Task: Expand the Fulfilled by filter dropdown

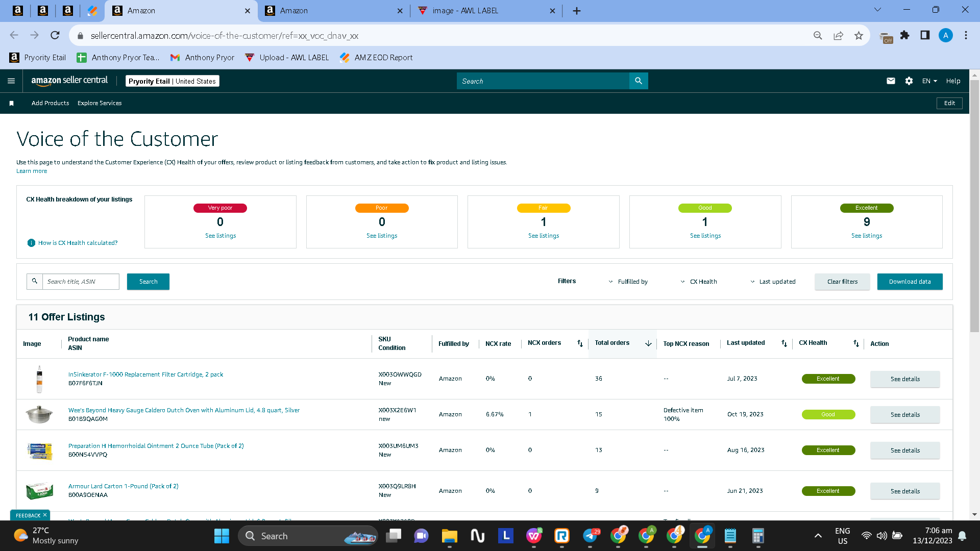Action: pos(628,282)
